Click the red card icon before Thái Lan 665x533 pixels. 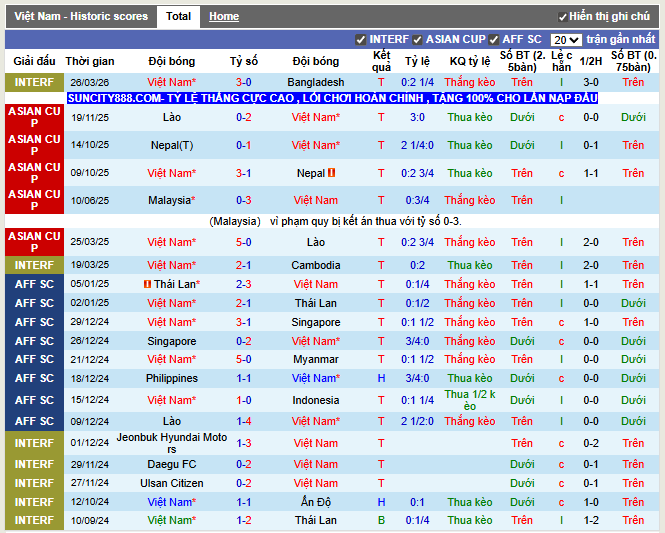(x=148, y=284)
